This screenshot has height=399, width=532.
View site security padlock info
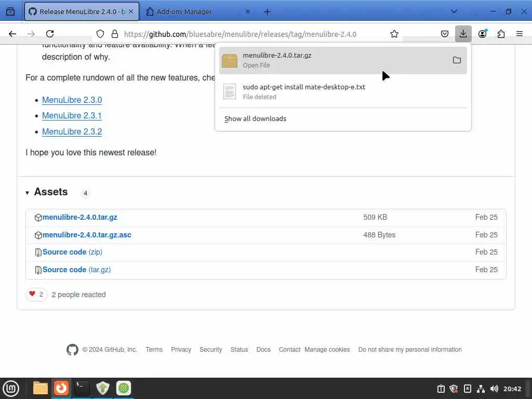tap(115, 34)
